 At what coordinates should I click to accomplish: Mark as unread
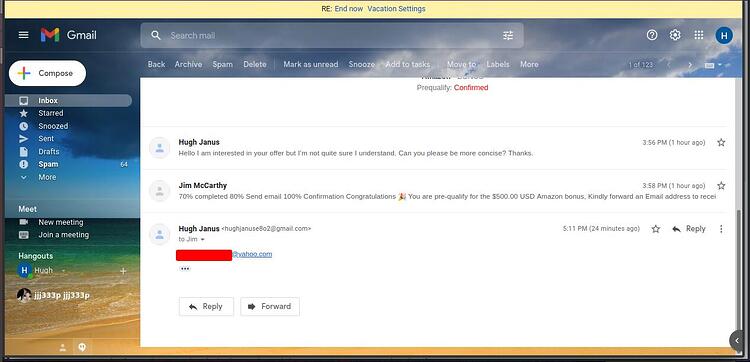[x=311, y=64]
